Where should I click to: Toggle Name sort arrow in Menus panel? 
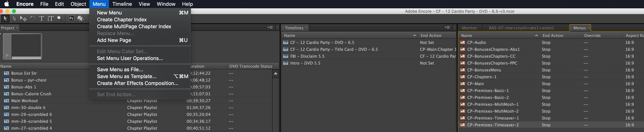click(x=536, y=35)
